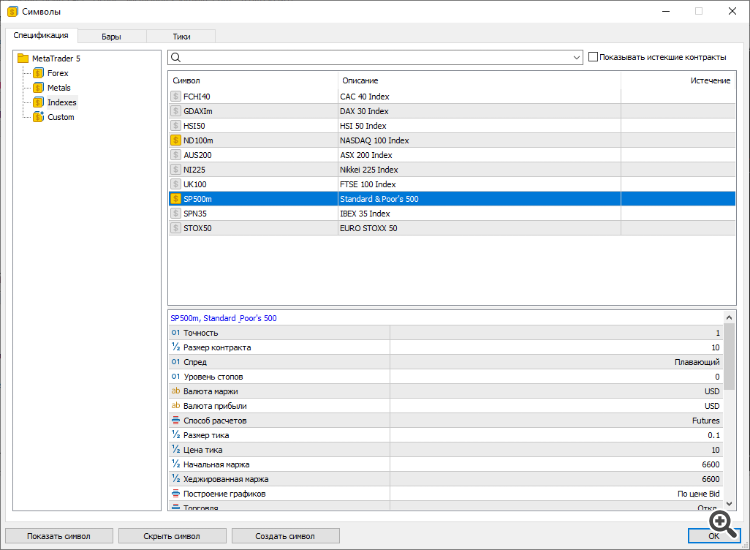
Task: Select the HSI 50 Index description
Action: [x=363, y=126]
